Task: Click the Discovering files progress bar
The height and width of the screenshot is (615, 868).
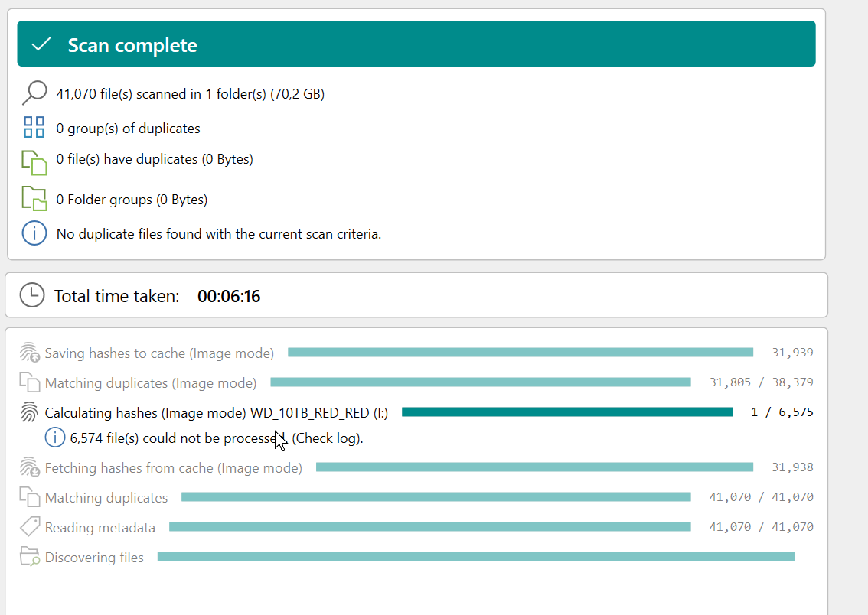Action: [475, 557]
